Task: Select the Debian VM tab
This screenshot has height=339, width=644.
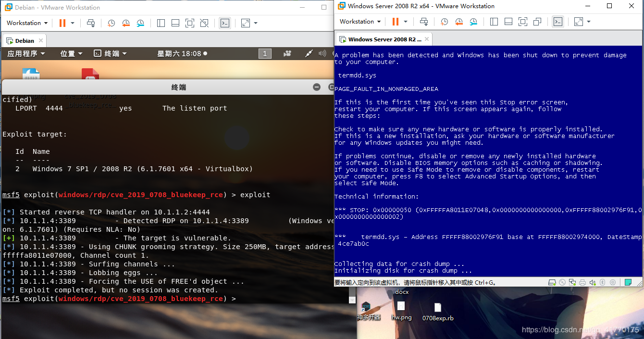Action: 25,40
